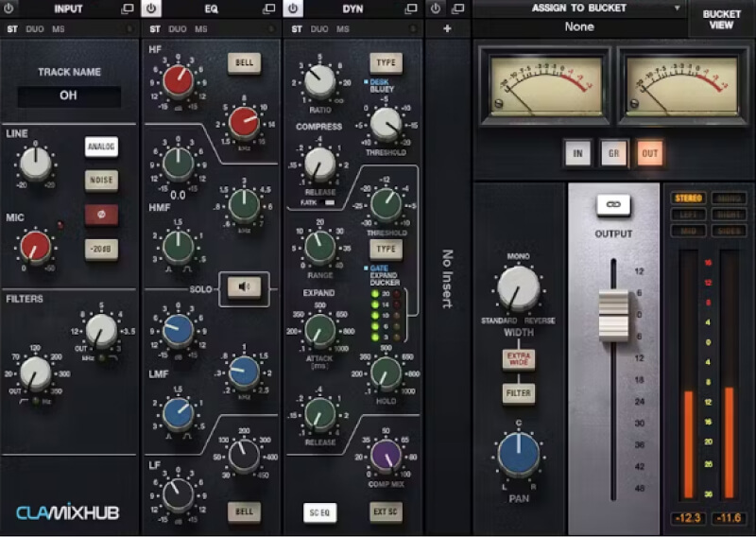Screen dimensions: 756x537
Task: Toggle the insert slot power icon
Action: (436, 9)
